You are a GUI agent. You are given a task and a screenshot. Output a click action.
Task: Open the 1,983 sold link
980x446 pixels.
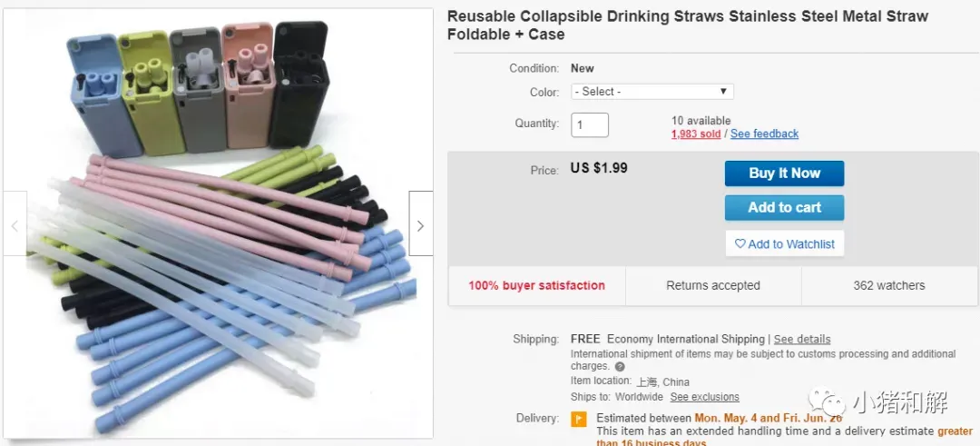point(696,134)
